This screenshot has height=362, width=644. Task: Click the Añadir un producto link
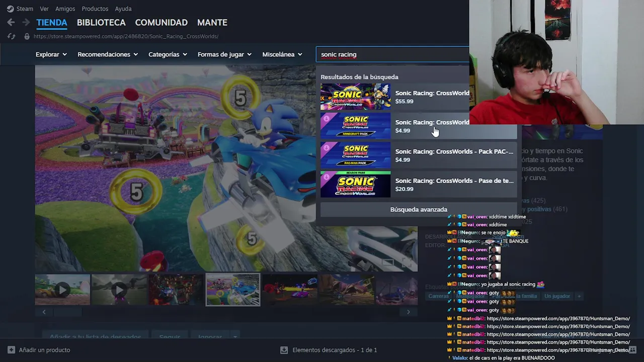44,350
